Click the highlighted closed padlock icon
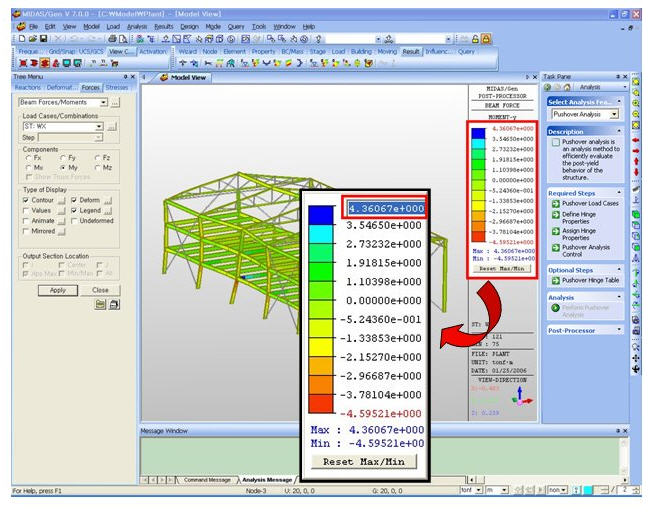This screenshot has height=512, width=654. pyautogui.click(x=486, y=39)
